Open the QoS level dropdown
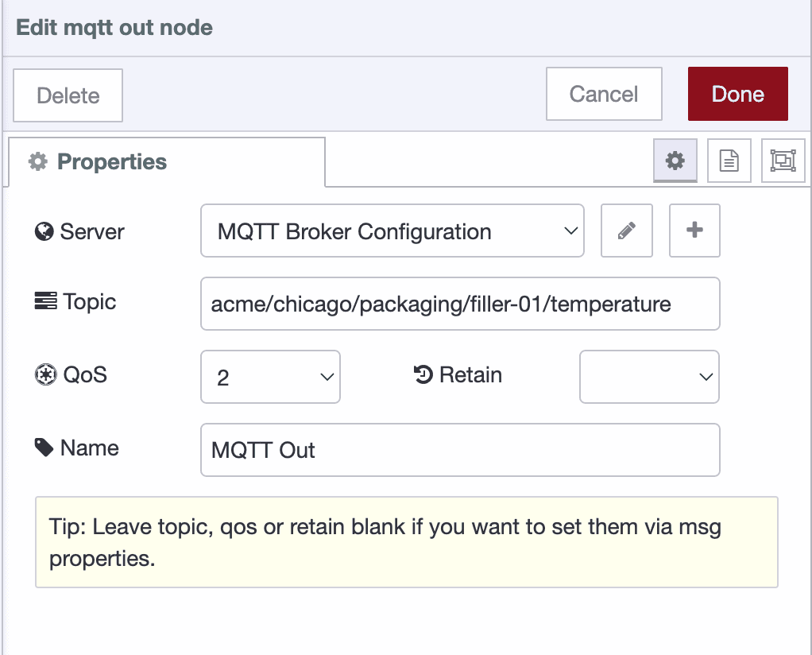 [x=270, y=376]
